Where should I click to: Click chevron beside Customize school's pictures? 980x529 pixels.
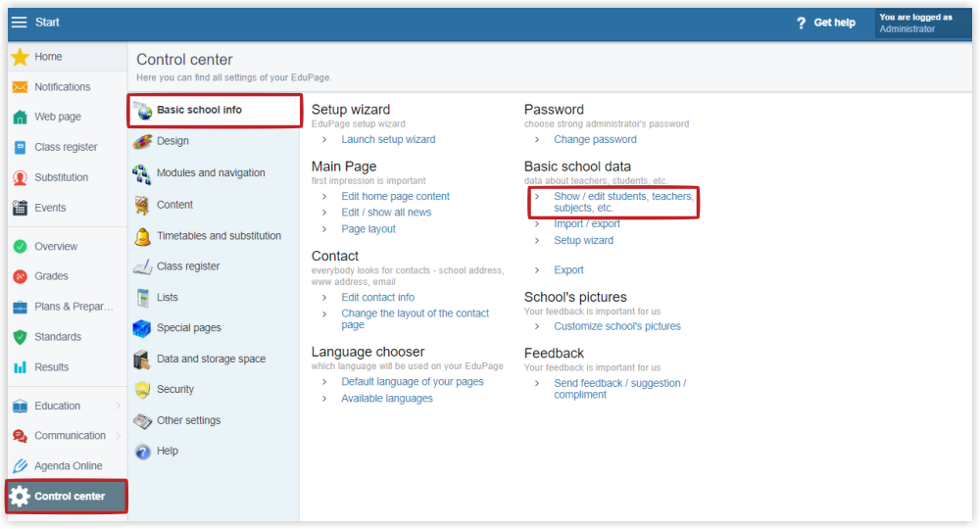[537, 326]
